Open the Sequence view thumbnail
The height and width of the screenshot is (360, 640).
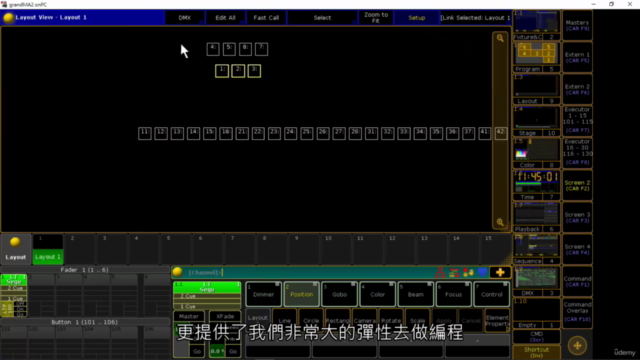click(x=536, y=249)
